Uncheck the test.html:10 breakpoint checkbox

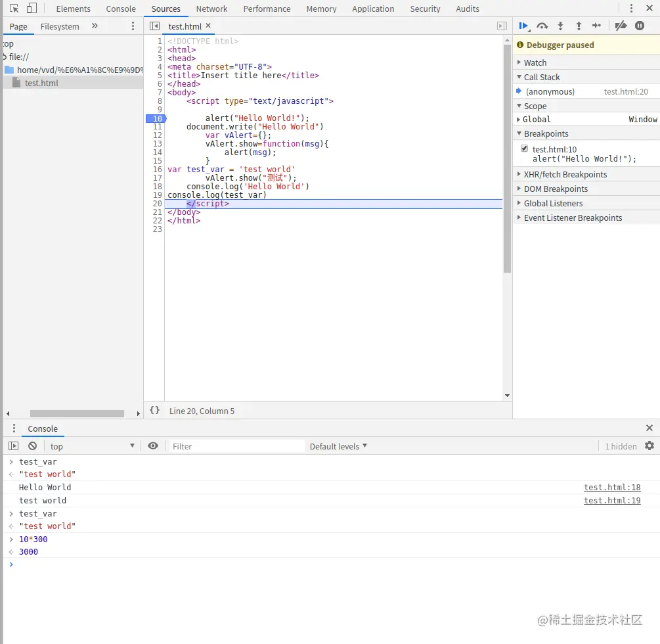525,149
